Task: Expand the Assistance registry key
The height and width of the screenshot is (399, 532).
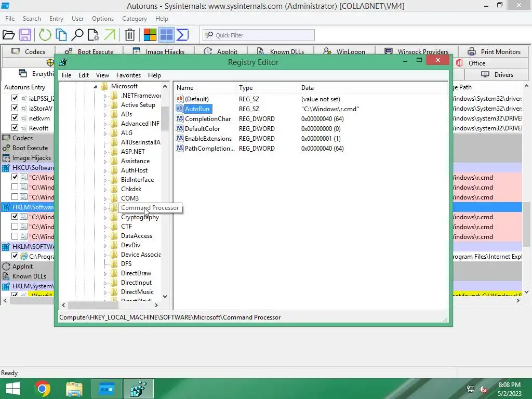Action: tap(105, 162)
